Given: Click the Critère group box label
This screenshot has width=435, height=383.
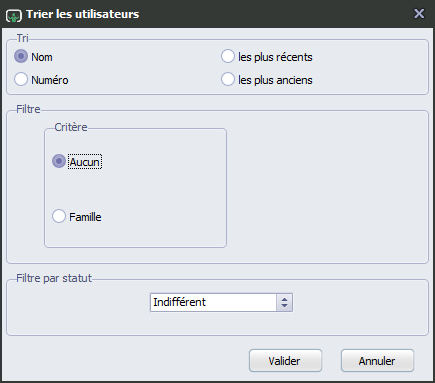Looking at the screenshot, I should point(71,127).
